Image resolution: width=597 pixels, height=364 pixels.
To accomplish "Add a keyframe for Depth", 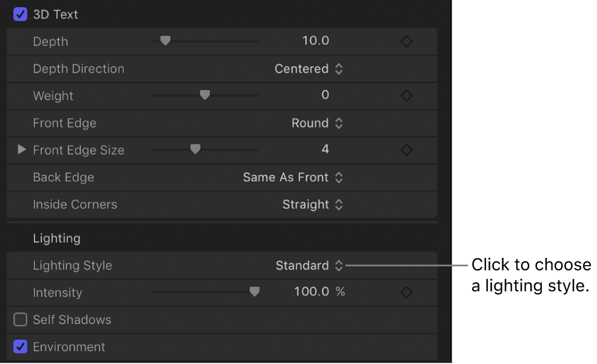I will [x=406, y=41].
